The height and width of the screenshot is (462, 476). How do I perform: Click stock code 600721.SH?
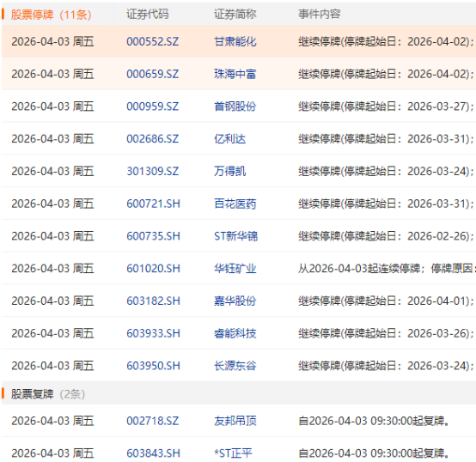pyautogui.click(x=153, y=204)
